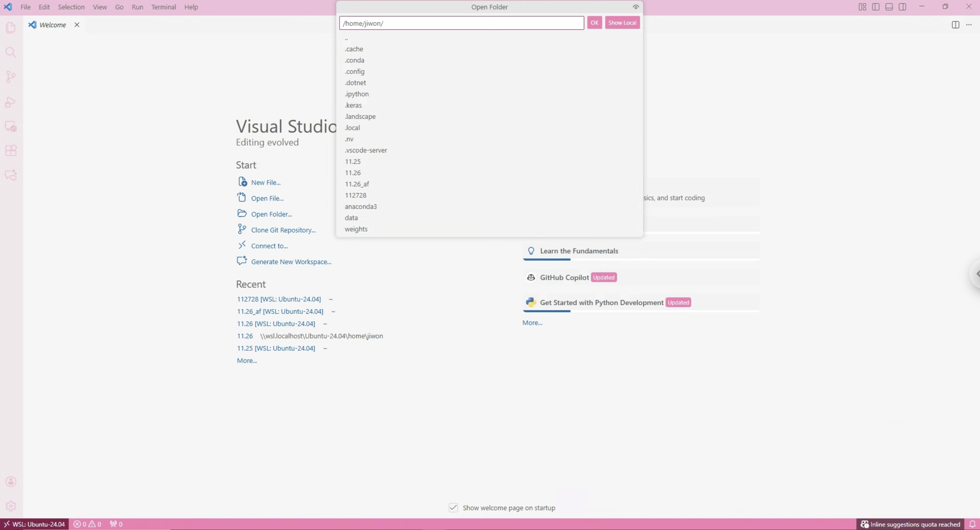The width and height of the screenshot is (980, 530).
Task: Uncheck Show welcome page on startup
Action: (453, 507)
